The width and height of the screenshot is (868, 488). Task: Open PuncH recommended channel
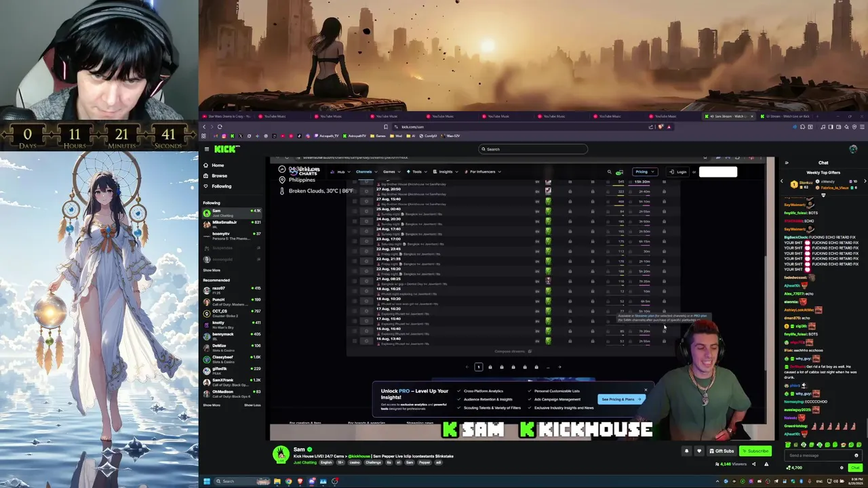click(231, 301)
